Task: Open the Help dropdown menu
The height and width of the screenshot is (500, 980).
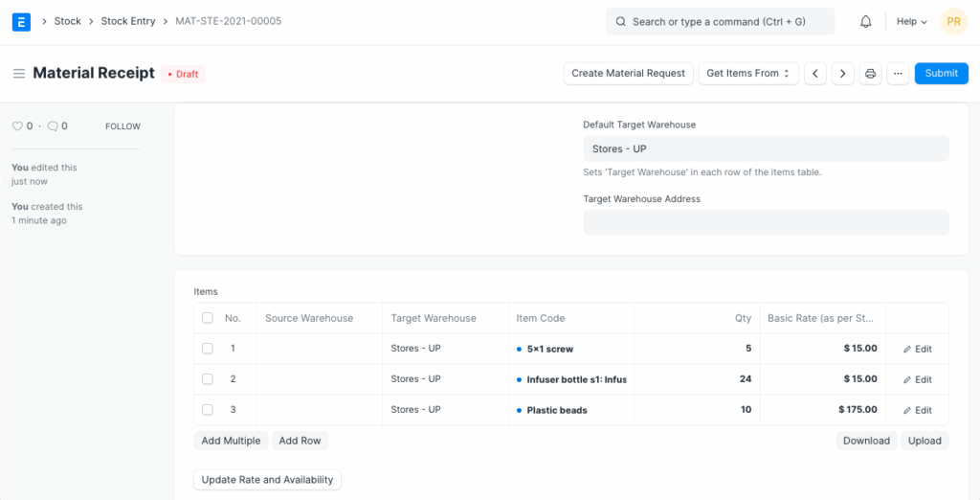Action: [911, 21]
